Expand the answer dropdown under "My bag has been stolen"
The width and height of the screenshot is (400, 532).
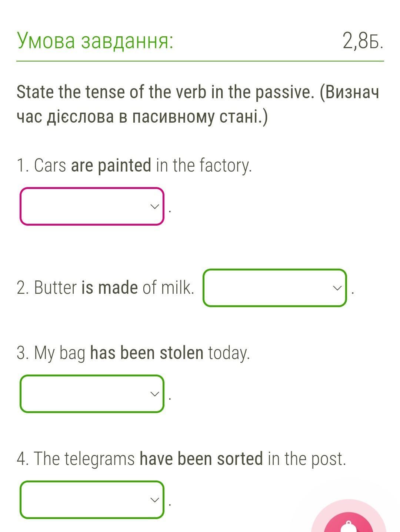[92, 394]
